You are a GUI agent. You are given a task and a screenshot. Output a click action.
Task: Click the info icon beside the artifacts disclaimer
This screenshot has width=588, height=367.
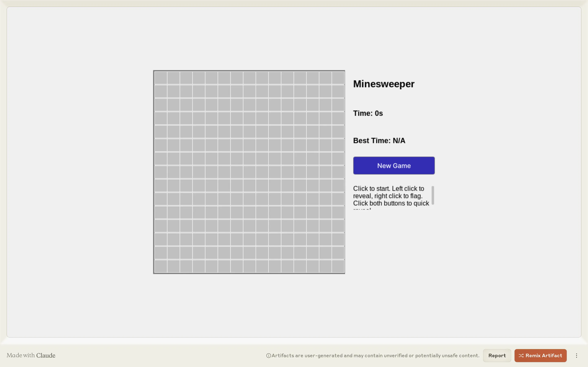click(x=268, y=356)
